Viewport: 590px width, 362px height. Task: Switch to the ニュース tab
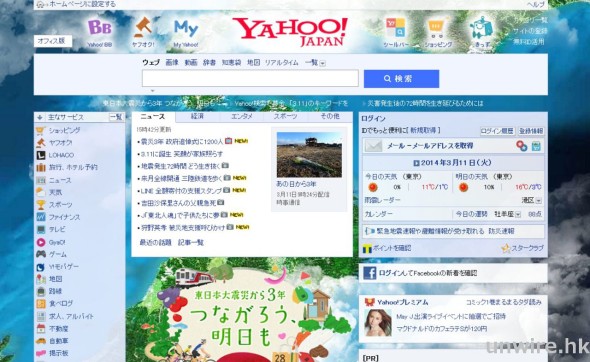(x=153, y=117)
